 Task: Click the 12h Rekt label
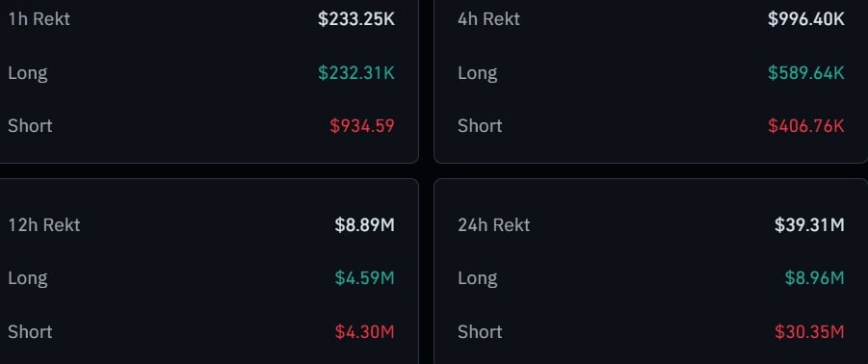(43, 225)
